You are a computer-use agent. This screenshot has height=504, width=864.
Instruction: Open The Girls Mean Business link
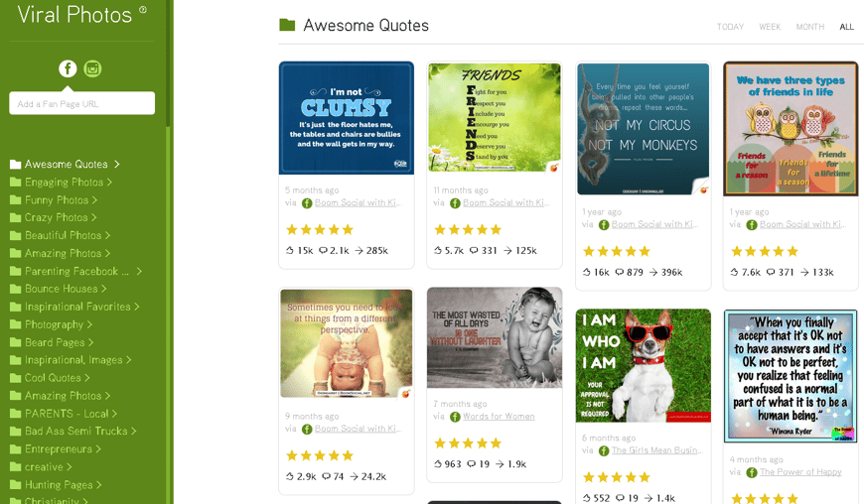coord(656,450)
